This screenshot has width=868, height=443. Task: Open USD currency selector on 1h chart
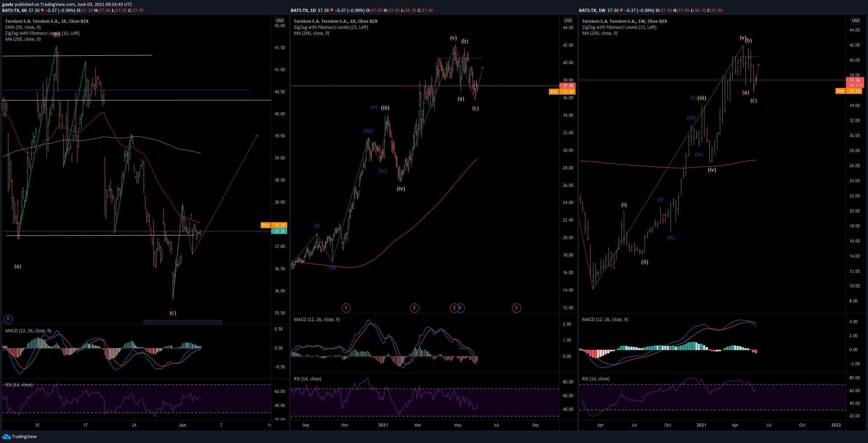tap(280, 21)
